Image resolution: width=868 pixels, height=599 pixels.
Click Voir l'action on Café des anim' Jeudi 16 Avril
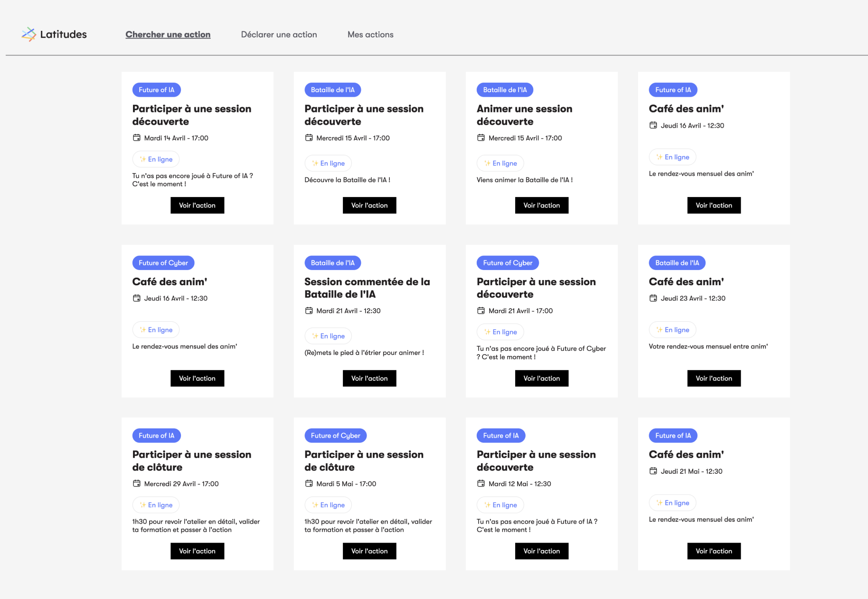714,205
